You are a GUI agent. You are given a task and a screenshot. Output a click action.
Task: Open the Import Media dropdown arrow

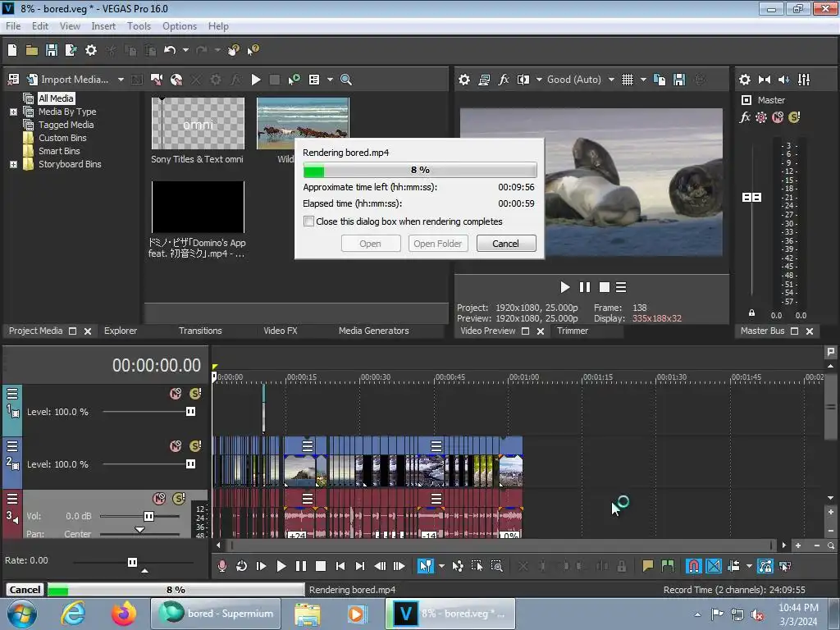coord(121,80)
